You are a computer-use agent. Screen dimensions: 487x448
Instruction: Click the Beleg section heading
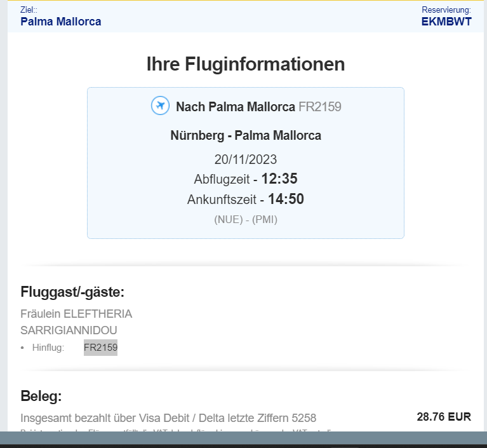tap(41, 397)
